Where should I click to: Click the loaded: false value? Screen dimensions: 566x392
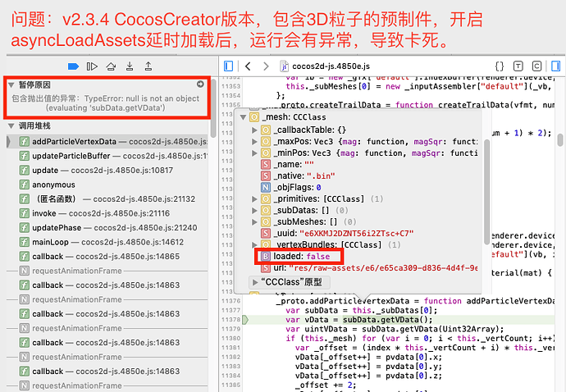coord(318,257)
